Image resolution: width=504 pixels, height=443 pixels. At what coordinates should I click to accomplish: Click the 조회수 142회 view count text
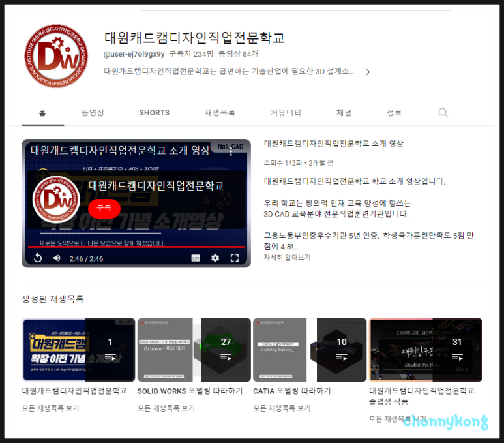[x=282, y=163]
